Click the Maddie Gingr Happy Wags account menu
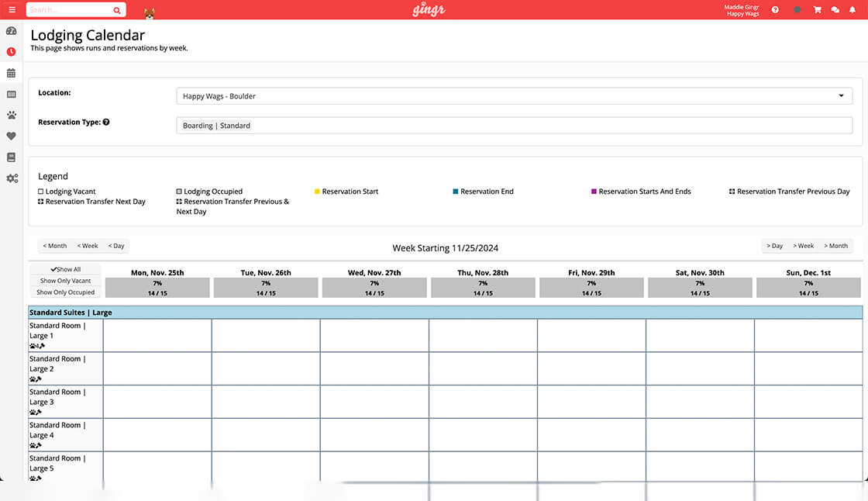Image resolution: width=868 pixels, height=501 pixels. [x=742, y=9]
